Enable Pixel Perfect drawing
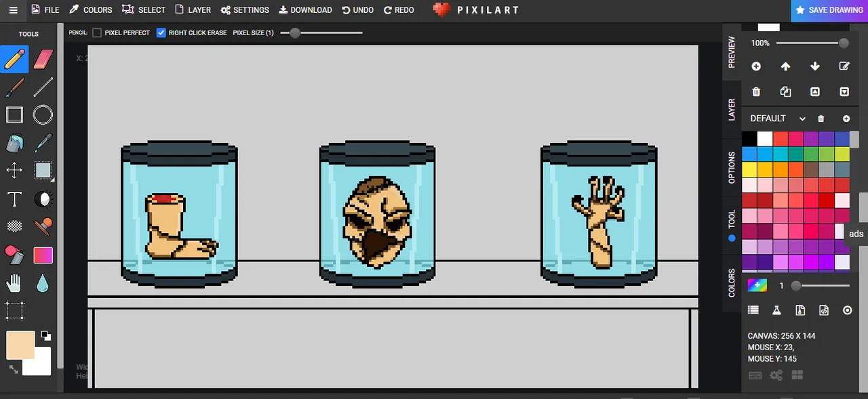 (x=97, y=33)
